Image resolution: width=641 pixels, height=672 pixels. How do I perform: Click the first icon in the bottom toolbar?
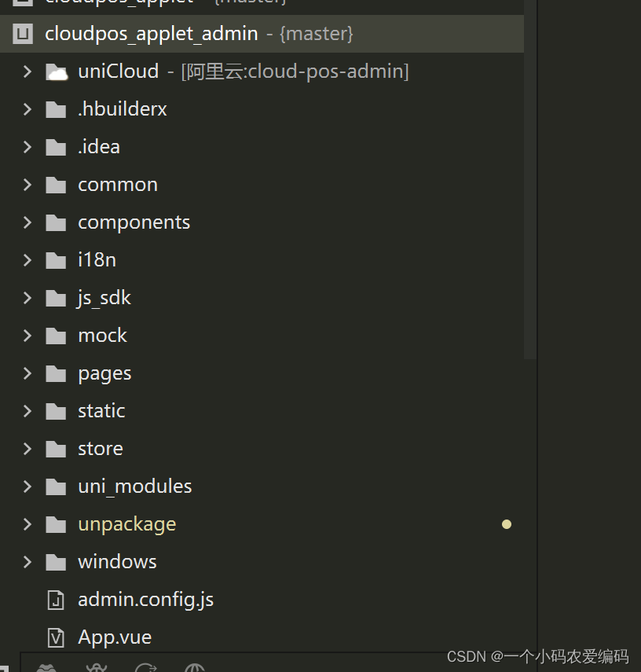point(47,668)
